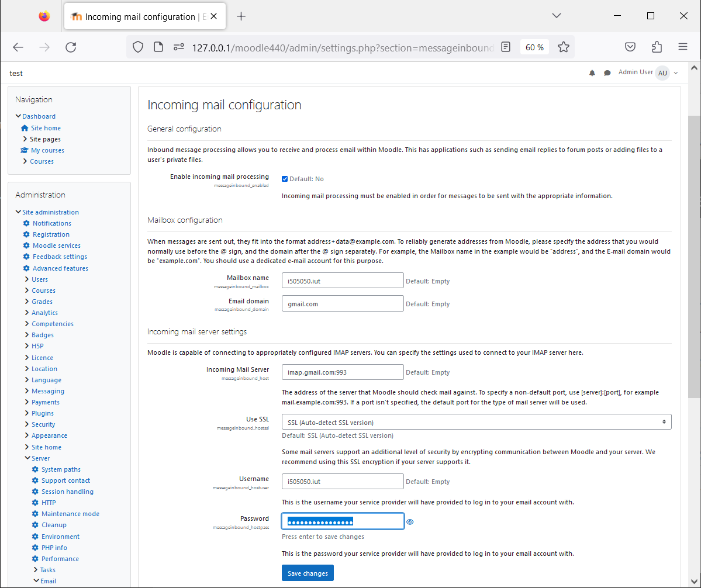
Task: Click the gear icon beside Maintenance mode
Action: pyautogui.click(x=35, y=514)
